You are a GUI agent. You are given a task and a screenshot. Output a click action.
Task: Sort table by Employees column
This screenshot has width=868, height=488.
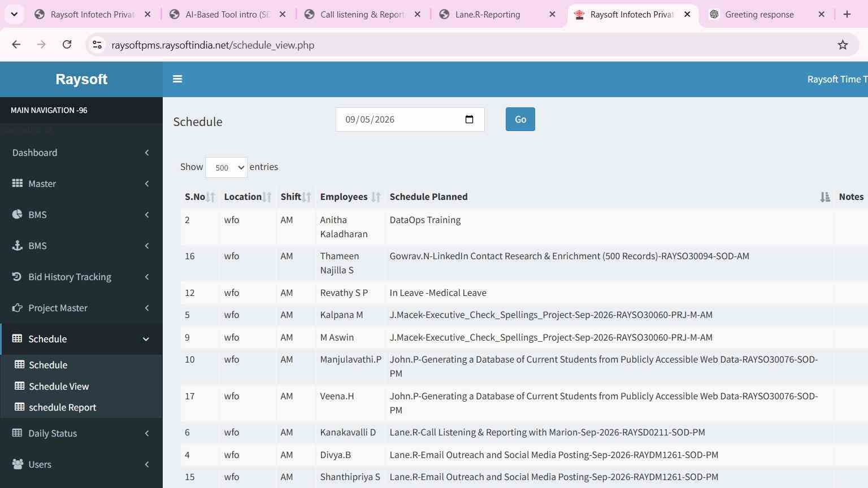pyautogui.click(x=350, y=197)
